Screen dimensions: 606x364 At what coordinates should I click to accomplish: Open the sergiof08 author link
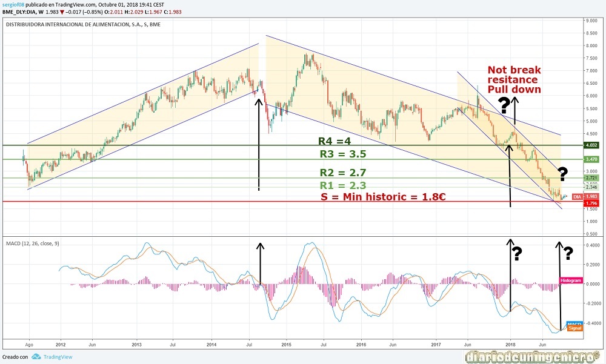[15, 4]
